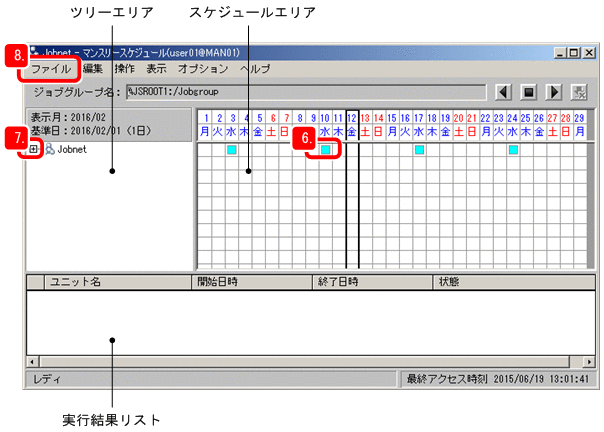Click the 終了日時 column header
Screen dimensions: 604x432
click(372, 282)
